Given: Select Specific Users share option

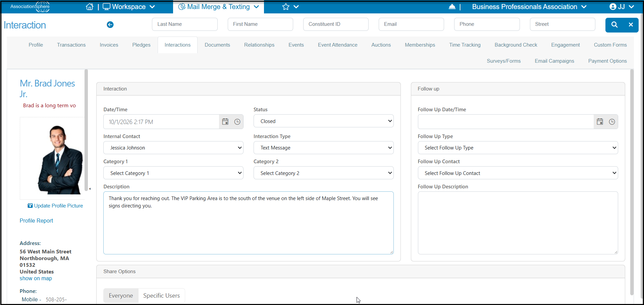Looking at the screenshot, I should [x=161, y=296].
